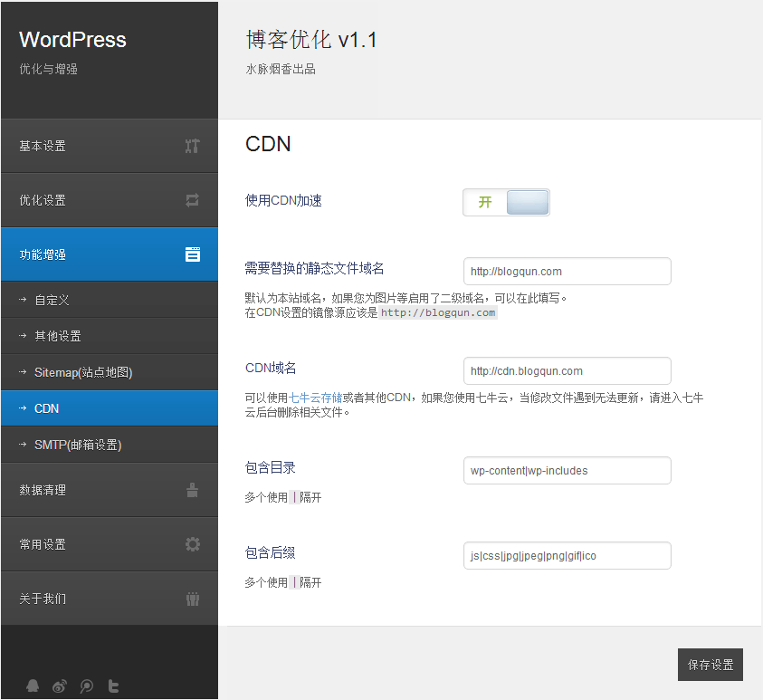This screenshot has height=700, width=763.
Task: Click the http://blogqun.com code text
Action: coord(438,312)
